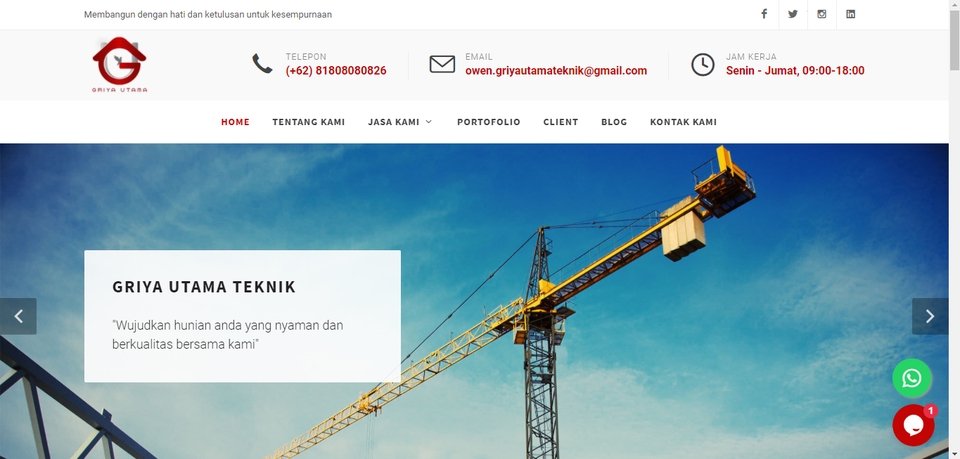Viewport: 960px width, 459px height.
Task: Open the Tentang Kami page
Action: [309, 122]
